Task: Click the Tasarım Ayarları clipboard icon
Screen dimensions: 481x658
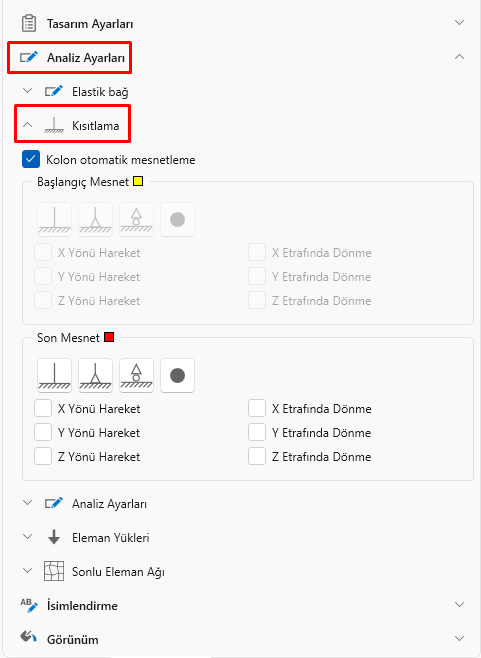Action: pos(29,24)
